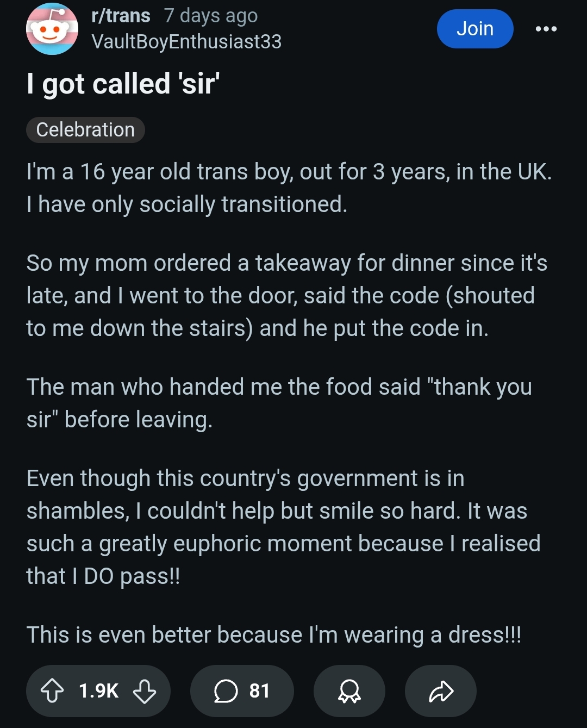Filter by the Celebration flair tag
587x728 pixels.
click(x=85, y=130)
